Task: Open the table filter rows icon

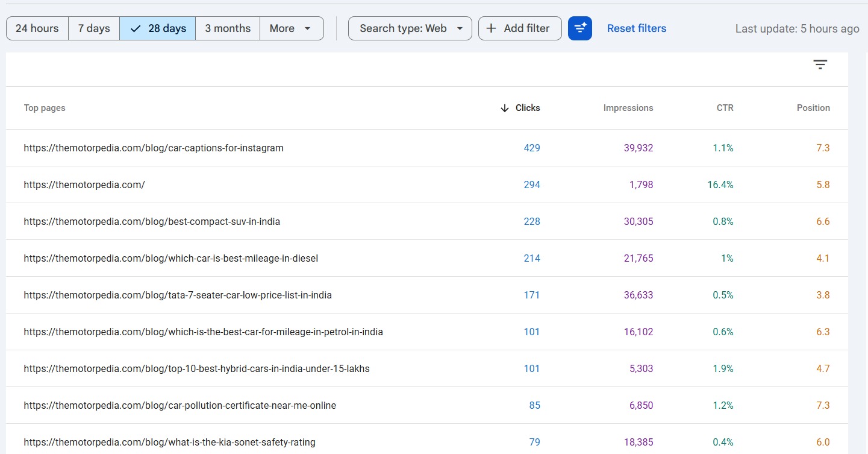Action: click(820, 65)
